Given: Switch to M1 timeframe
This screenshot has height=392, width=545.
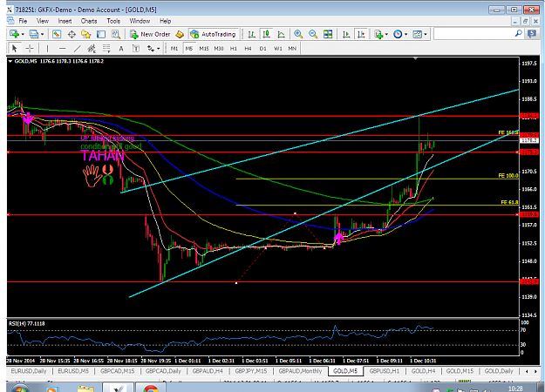Looking at the screenshot, I should [x=174, y=49].
